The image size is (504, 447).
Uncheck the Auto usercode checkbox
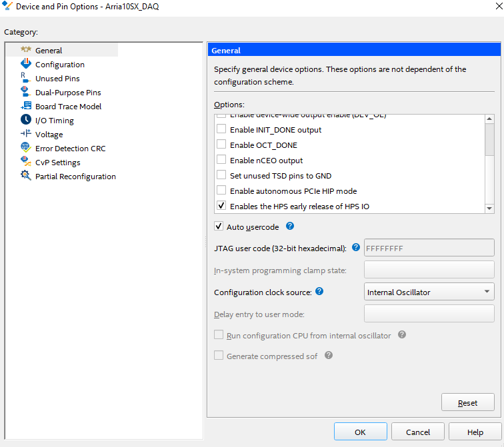coord(219,226)
